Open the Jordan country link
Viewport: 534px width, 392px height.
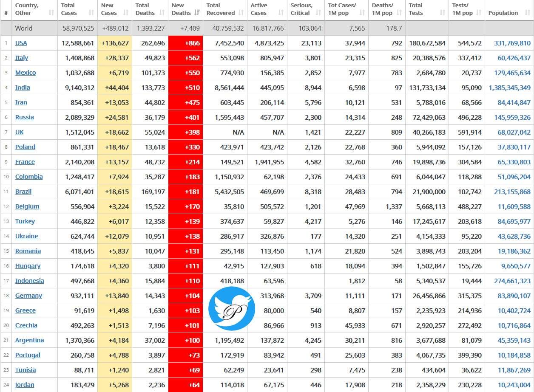[25, 385]
